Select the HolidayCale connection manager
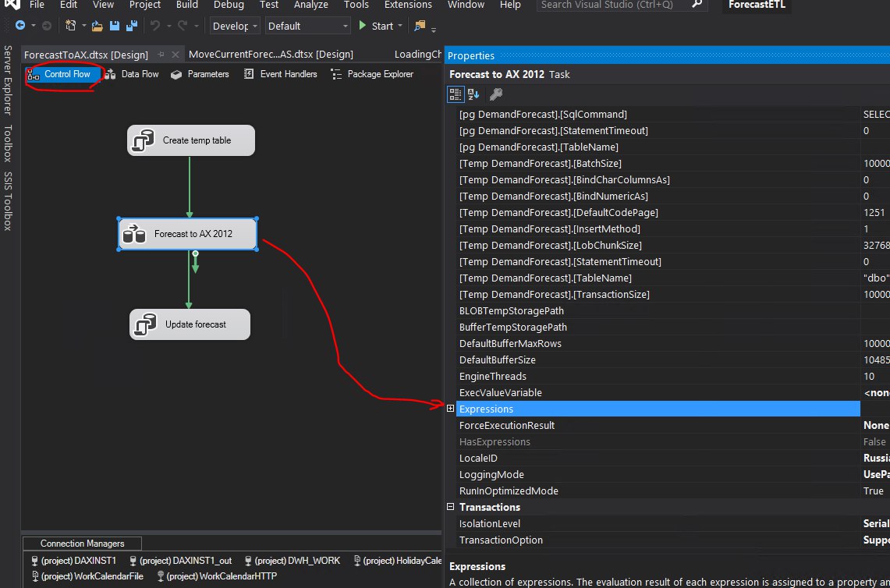Viewport: 890px width, 588px height. [x=397, y=560]
